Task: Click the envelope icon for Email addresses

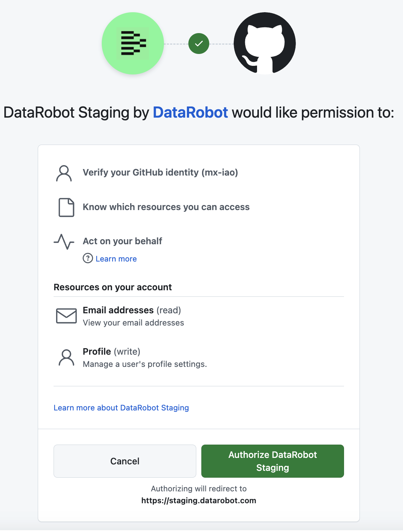Action: [66, 316]
